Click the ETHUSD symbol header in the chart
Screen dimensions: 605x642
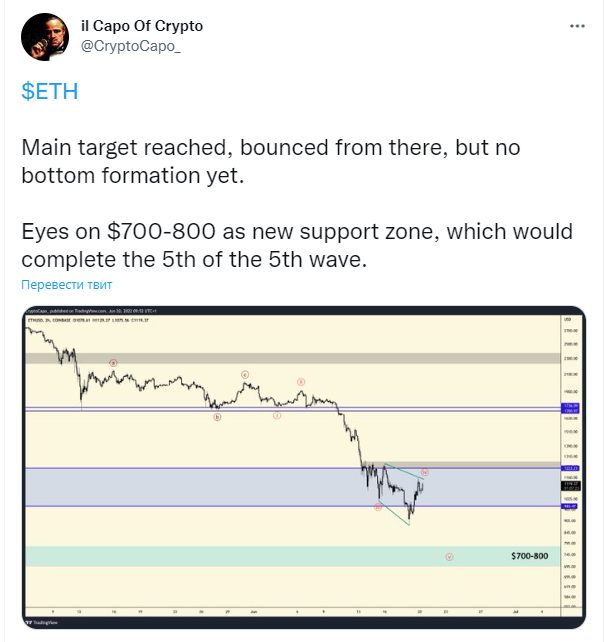coord(88,320)
